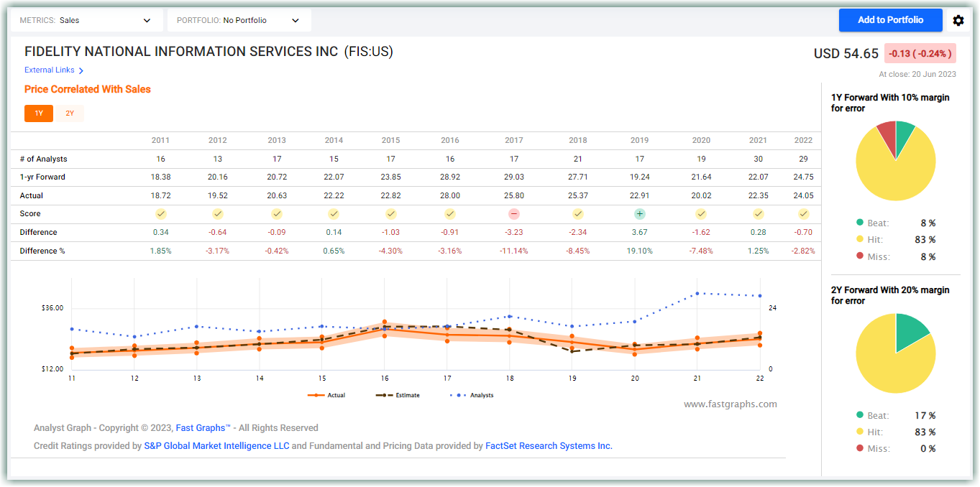Click the 2016 score check icon
The height and width of the screenshot is (487, 980).
449,214
